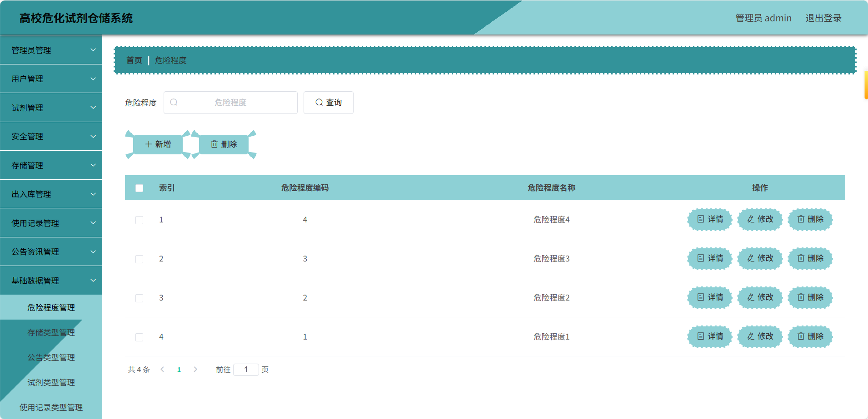868x419 pixels.
Task: Expand the 试剂管理 menu chevron
Action: [x=93, y=107]
